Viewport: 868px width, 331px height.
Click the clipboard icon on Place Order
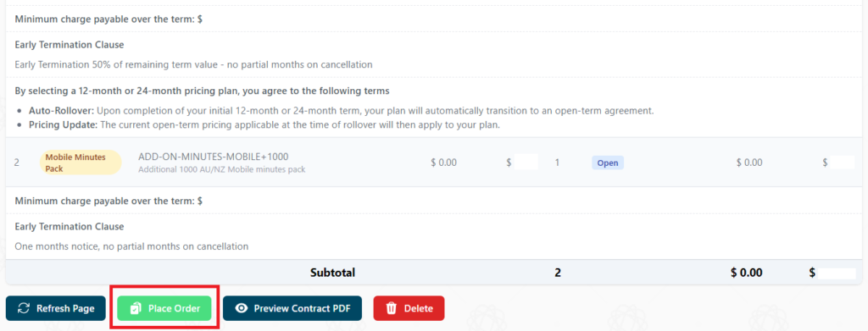coord(135,308)
